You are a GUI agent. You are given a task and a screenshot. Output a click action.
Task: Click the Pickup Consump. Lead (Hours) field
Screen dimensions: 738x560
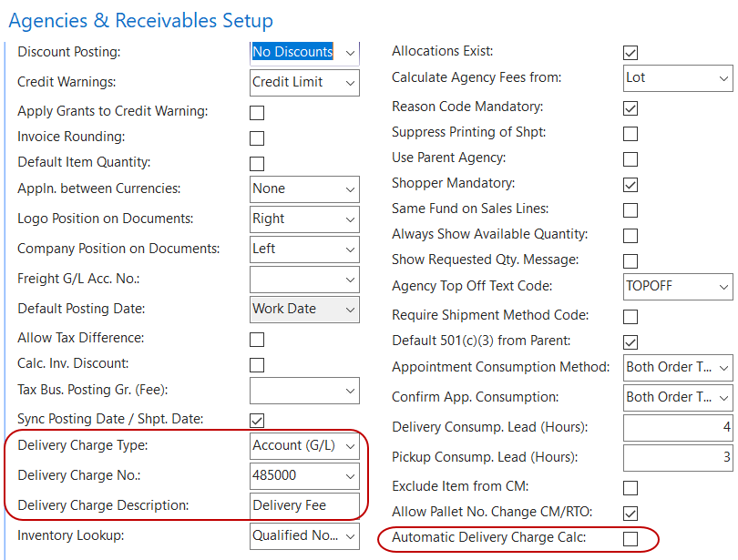coord(678,457)
